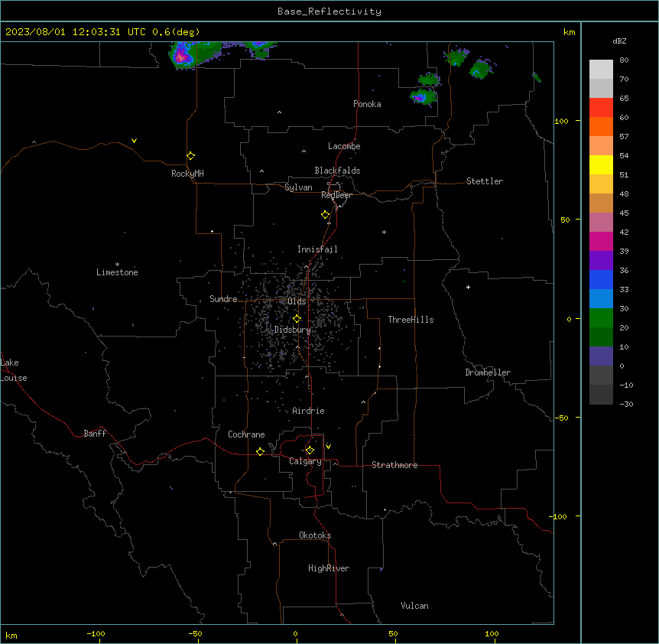659x644 pixels.
Task: Click the Airdrie city label
Action: (x=309, y=411)
